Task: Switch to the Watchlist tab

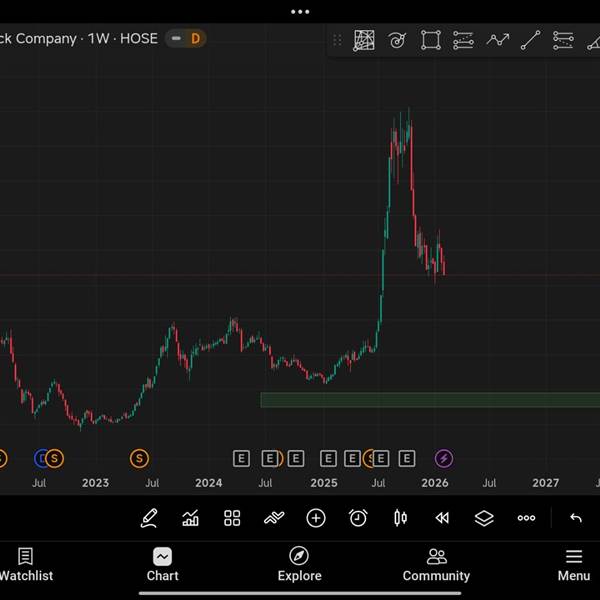Action: 26,564
